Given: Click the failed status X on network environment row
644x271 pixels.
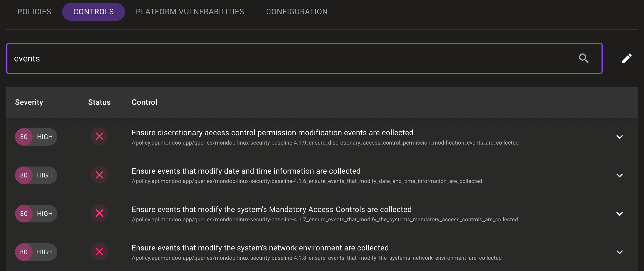Looking at the screenshot, I should point(99,252).
